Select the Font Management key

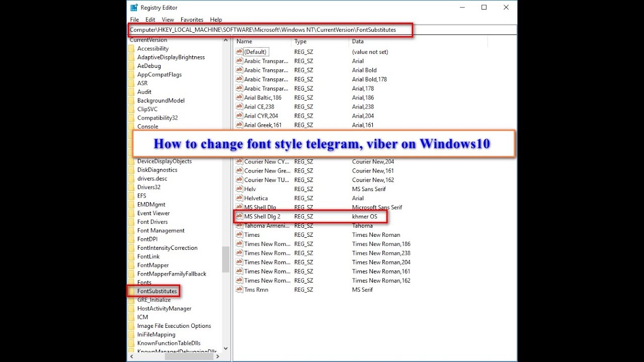point(161,231)
